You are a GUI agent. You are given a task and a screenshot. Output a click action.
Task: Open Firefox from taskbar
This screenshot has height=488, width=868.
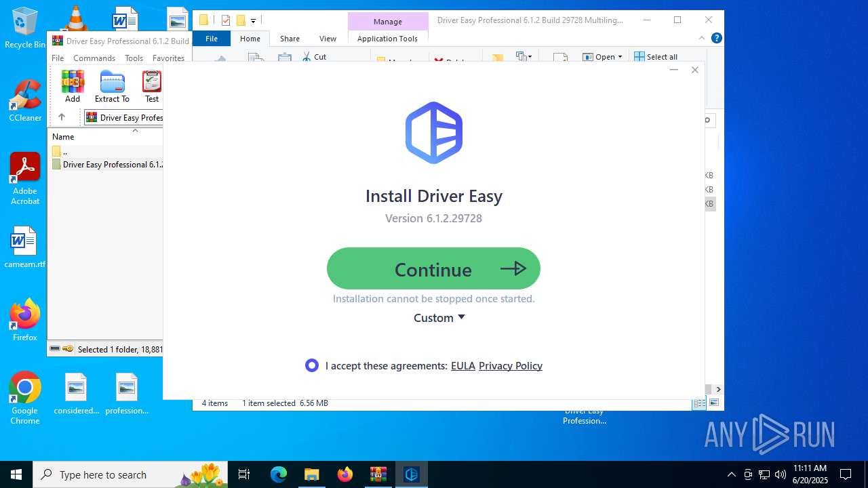345,474
